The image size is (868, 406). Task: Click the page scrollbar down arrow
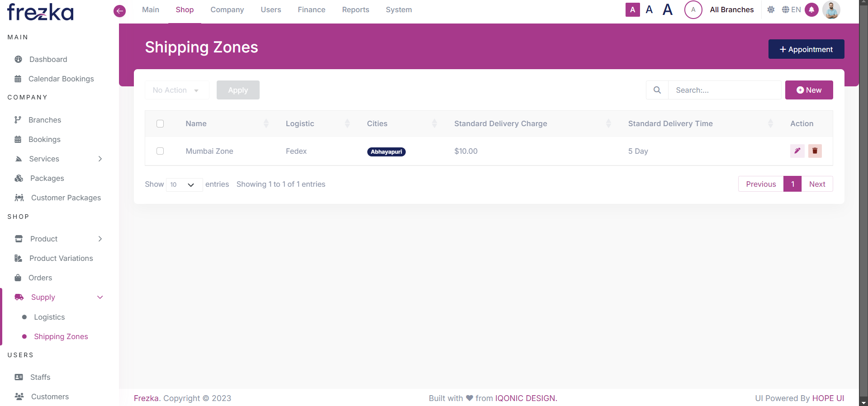click(x=863, y=402)
